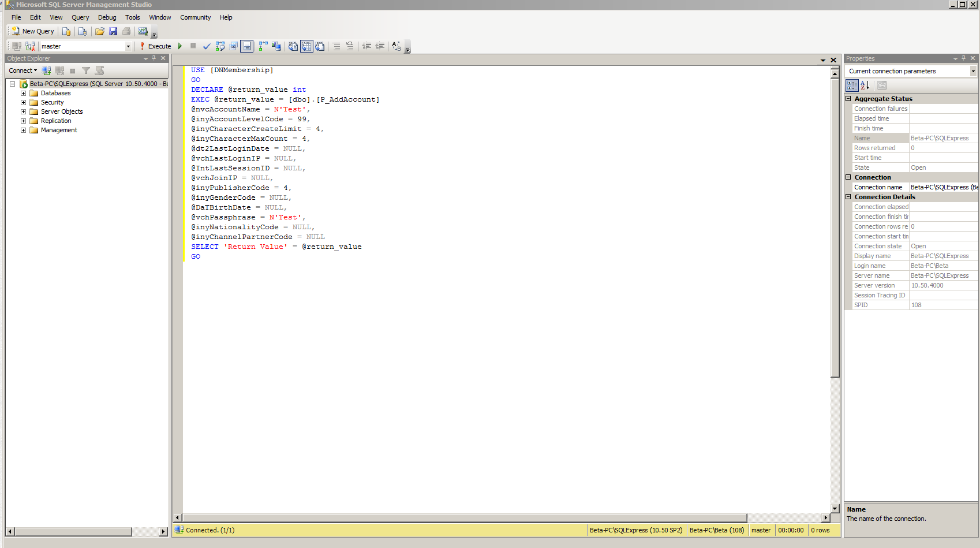980x548 pixels.
Task: Parse the query with checkmark icon
Action: (207, 46)
